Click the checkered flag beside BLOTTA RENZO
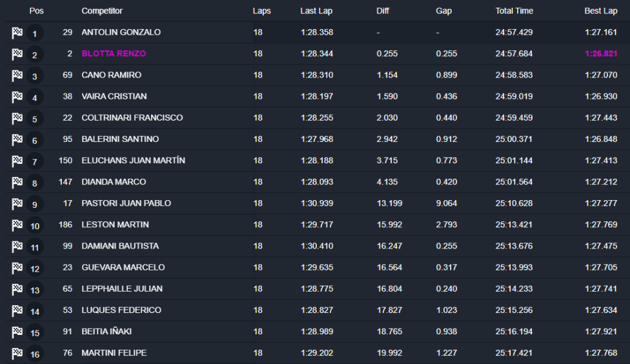Image resolution: width=630 pixels, height=364 pixels. click(x=17, y=54)
